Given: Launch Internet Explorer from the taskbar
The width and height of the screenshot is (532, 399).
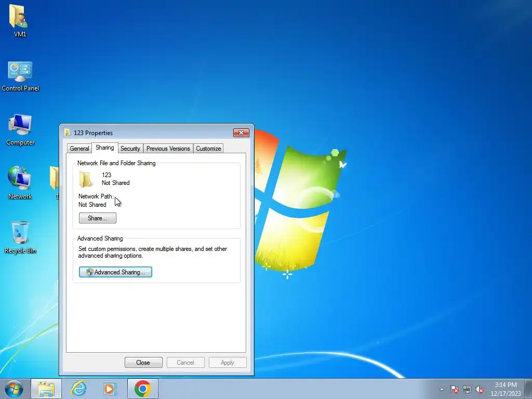Looking at the screenshot, I should [x=79, y=389].
